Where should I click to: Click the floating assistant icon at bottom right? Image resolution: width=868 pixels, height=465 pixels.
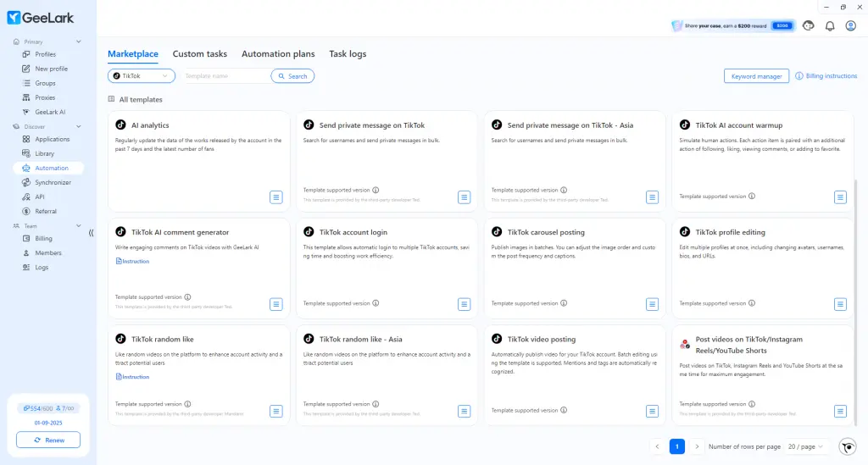point(848,446)
